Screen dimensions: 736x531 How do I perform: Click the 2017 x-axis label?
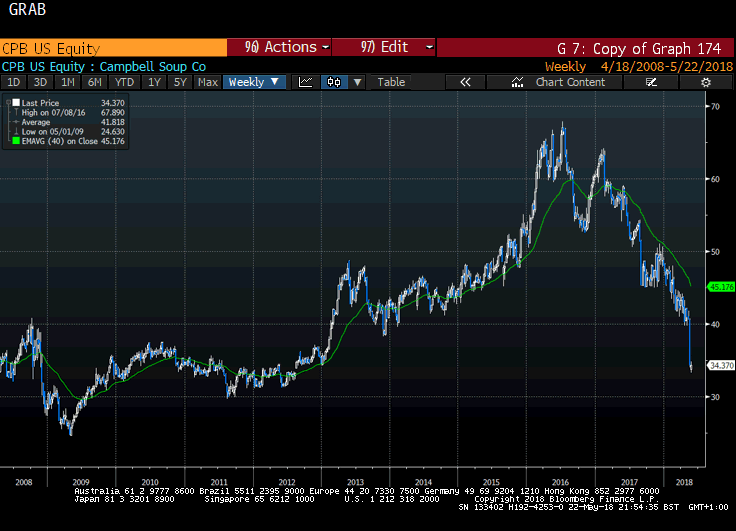click(629, 482)
